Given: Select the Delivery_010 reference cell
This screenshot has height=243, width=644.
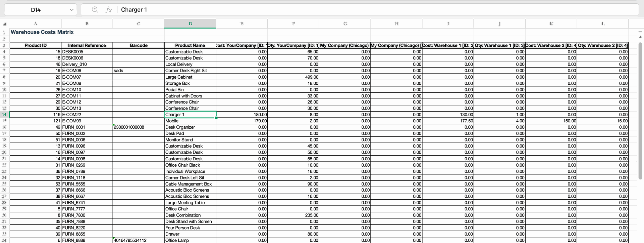Looking at the screenshot, I should 87,64.
